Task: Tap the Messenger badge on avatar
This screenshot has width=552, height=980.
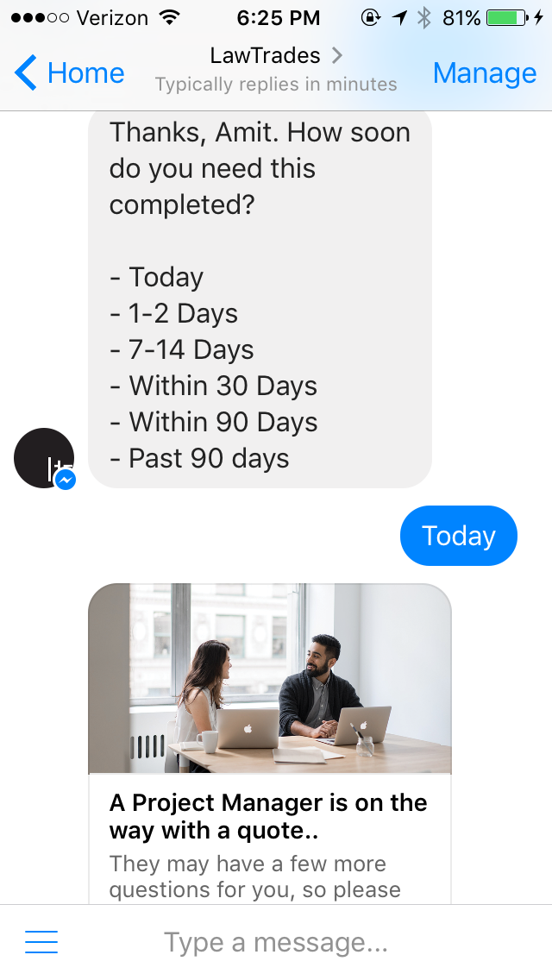Action: [66, 480]
